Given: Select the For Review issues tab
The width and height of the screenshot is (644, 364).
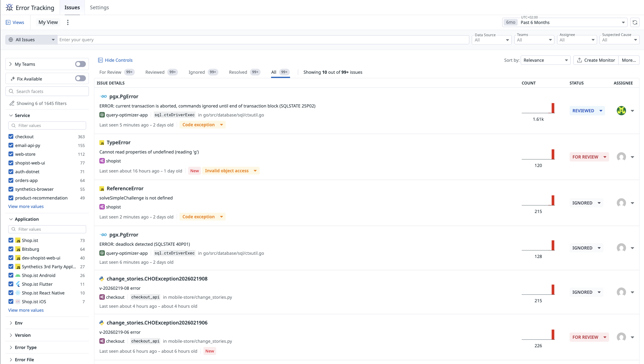Looking at the screenshot, I should (x=110, y=72).
